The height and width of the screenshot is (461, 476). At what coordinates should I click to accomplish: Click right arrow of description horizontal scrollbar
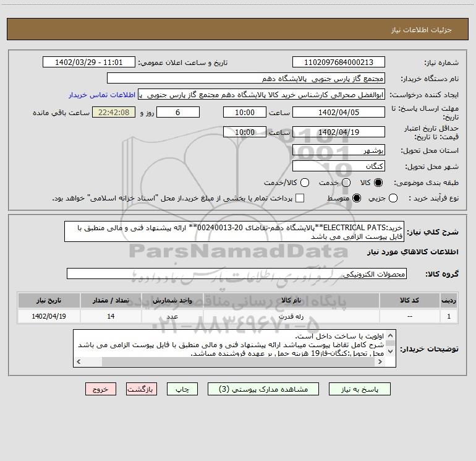[380, 361]
